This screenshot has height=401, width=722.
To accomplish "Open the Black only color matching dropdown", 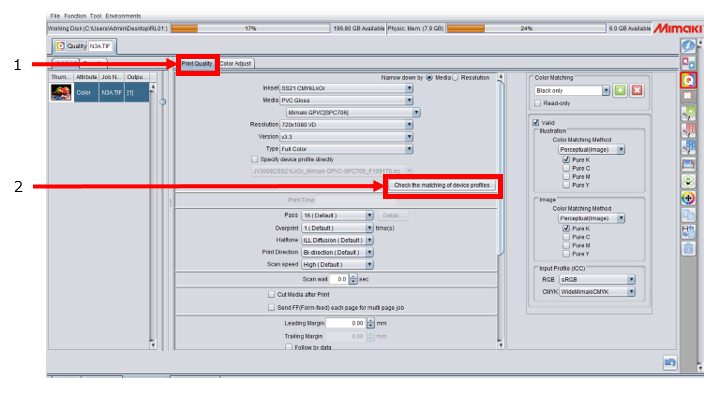I will pyautogui.click(x=572, y=91).
